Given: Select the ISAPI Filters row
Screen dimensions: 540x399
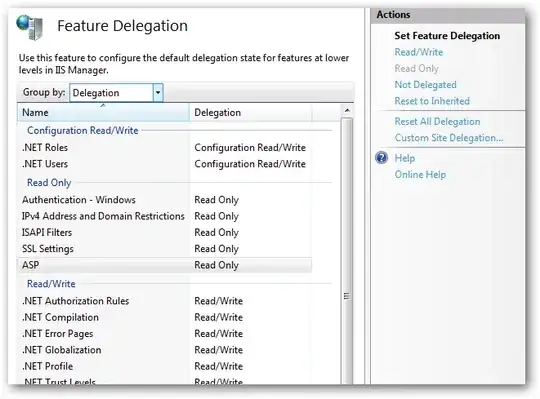Looking at the screenshot, I should click(165, 232).
